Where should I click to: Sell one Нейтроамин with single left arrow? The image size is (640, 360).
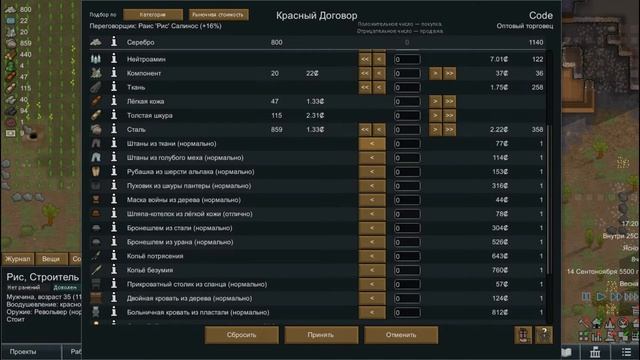point(379,59)
